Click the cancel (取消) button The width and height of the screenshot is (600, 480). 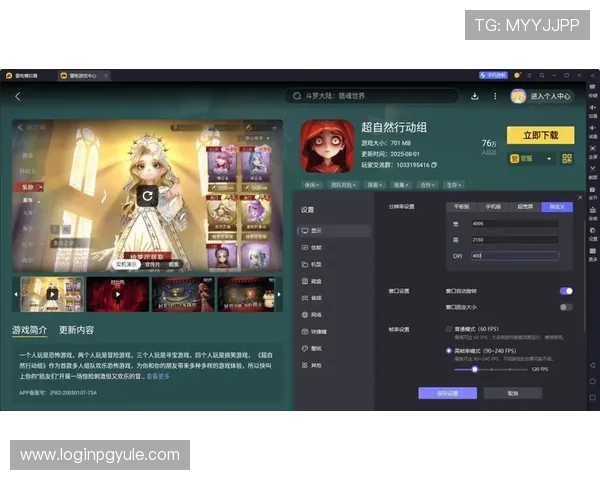click(513, 393)
